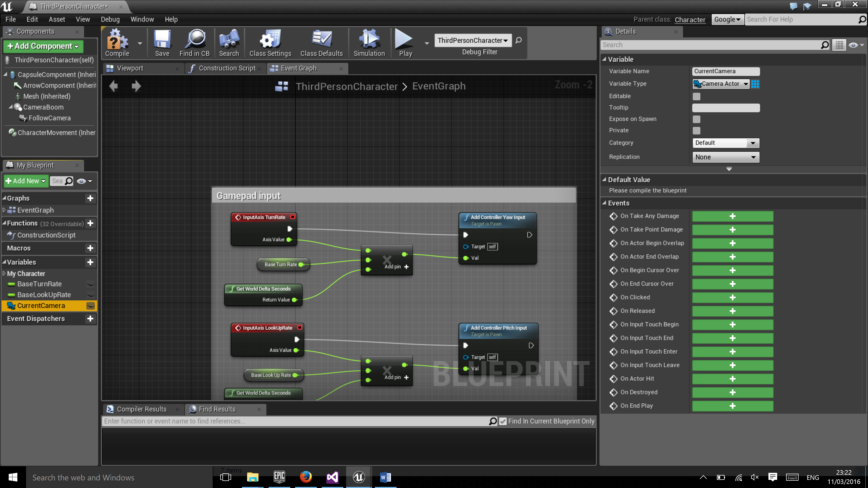This screenshot has width=868, height=488.
Task: Open the Category Default dropdown
Action: tap(726, 143)
